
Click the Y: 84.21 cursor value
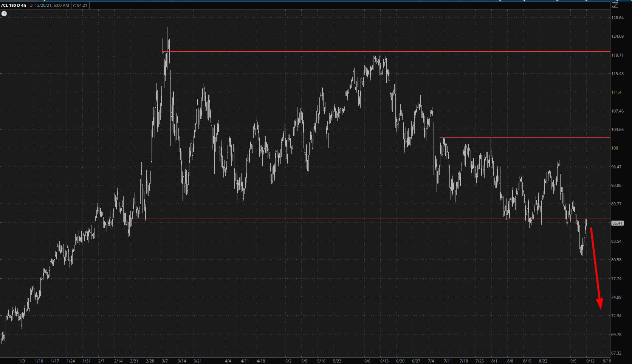pos(79,5)
